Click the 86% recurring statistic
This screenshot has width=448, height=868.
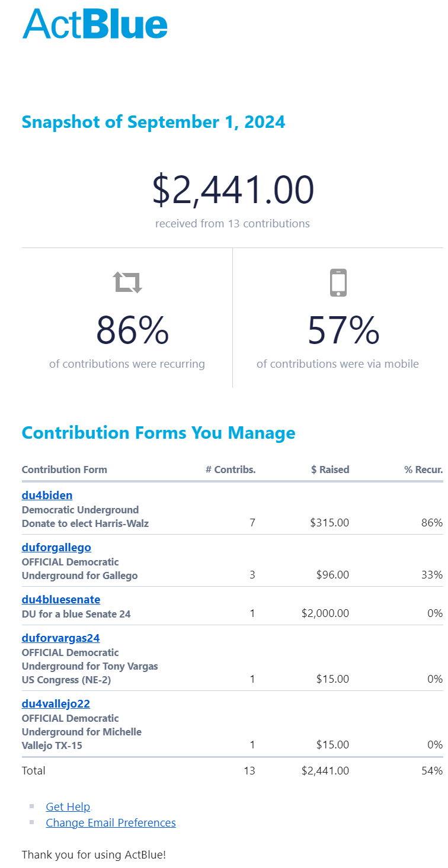132,330
